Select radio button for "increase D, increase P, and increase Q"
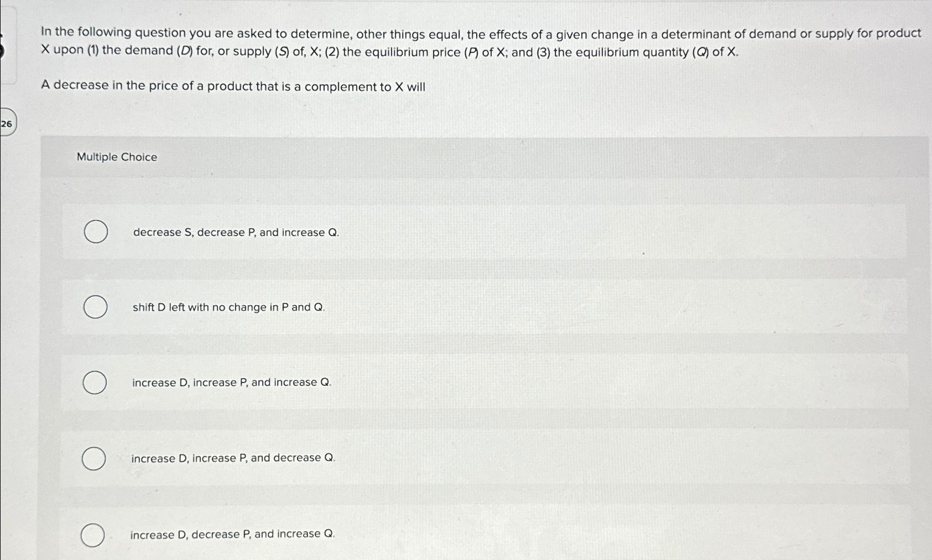Image resolution: width=932 pixels, height=560 pixels. 95,382
